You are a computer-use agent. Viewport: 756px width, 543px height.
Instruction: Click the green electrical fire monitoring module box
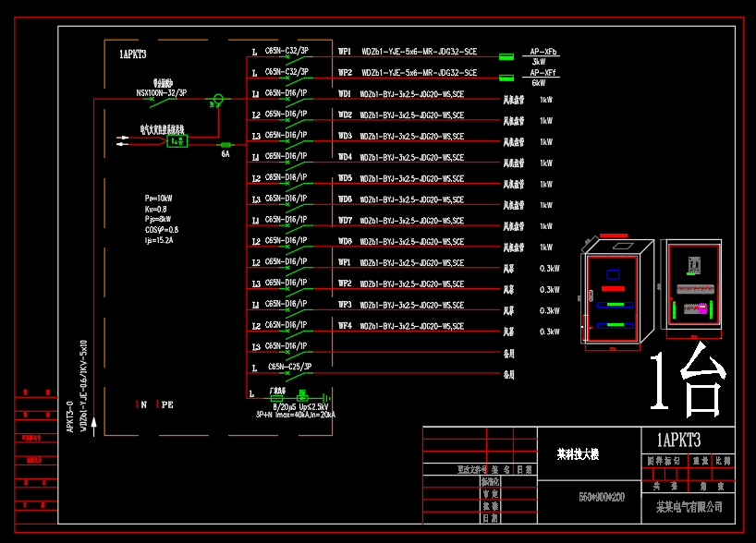point(177,141)
